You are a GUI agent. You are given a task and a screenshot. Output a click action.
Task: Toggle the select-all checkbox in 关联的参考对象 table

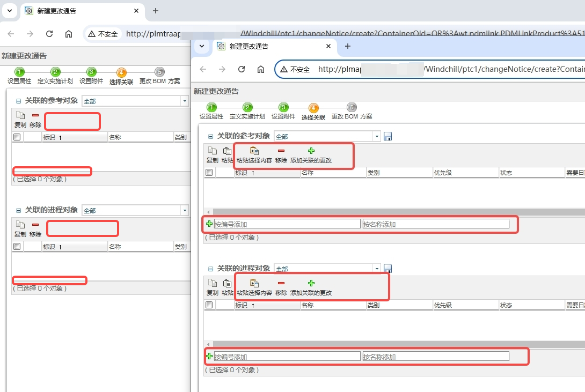pos(210,172)
